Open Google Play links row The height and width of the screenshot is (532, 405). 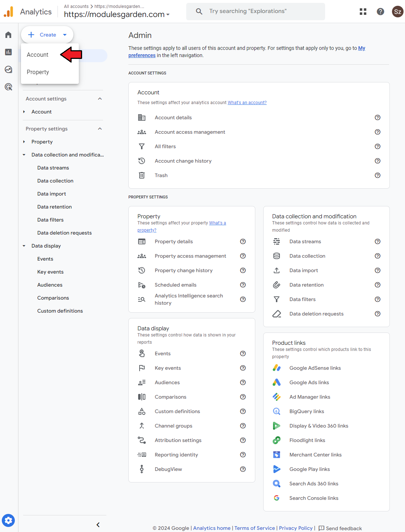click(x=326, y=469)
